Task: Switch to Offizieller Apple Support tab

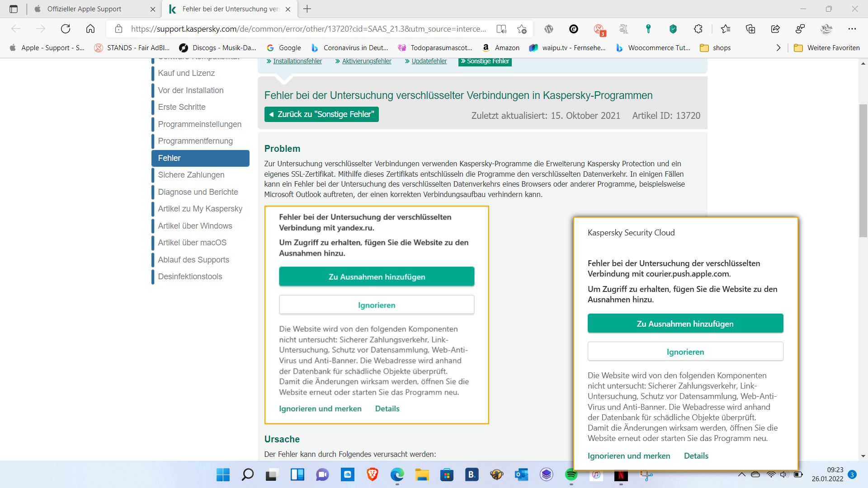Action: tap(85, 9)
